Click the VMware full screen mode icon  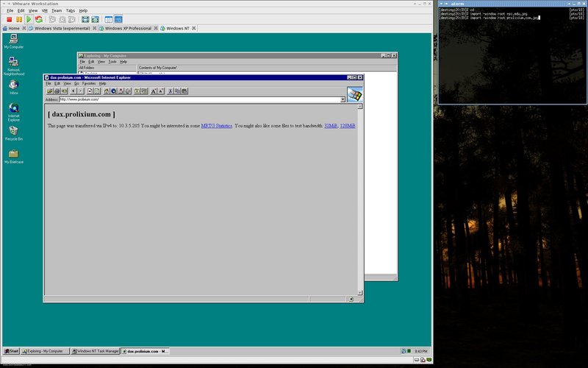tap(85, 20)
